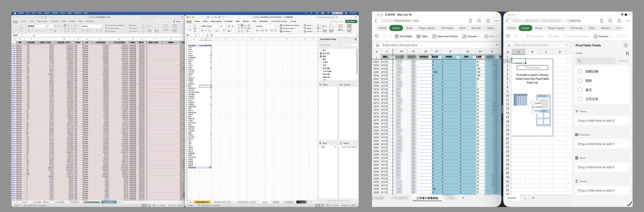Tap Cancel next to iPad field search

(623, 60)
